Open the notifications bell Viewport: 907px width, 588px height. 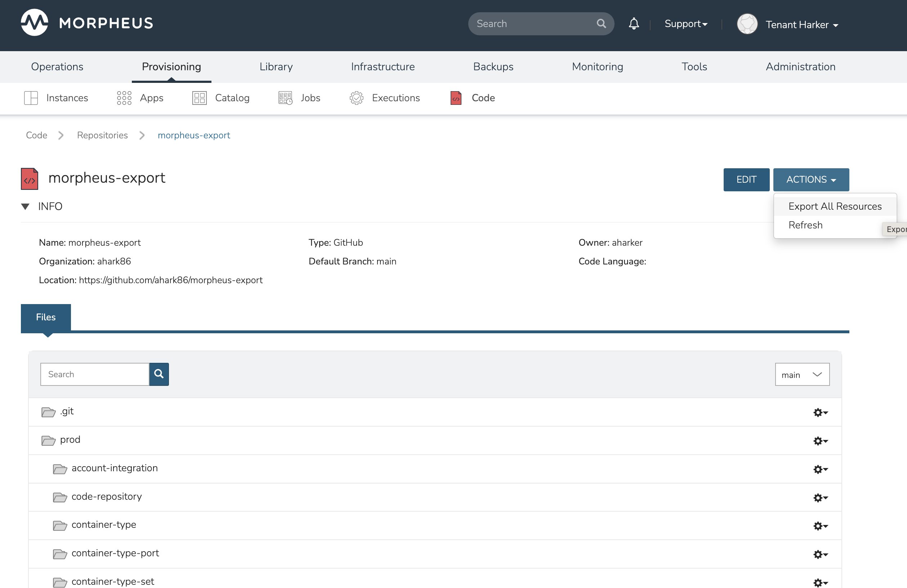(633, 24)
